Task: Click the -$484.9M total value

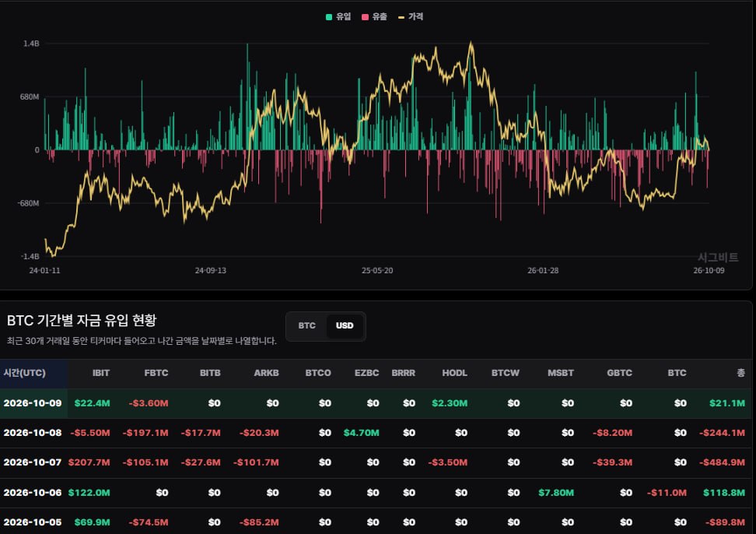Action: [x=723, y=462]
